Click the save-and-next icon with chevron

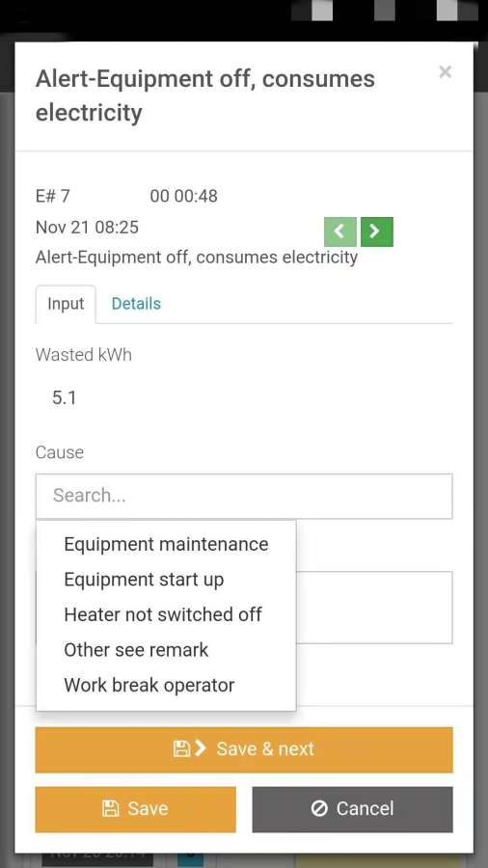click(x=190, y=749)
